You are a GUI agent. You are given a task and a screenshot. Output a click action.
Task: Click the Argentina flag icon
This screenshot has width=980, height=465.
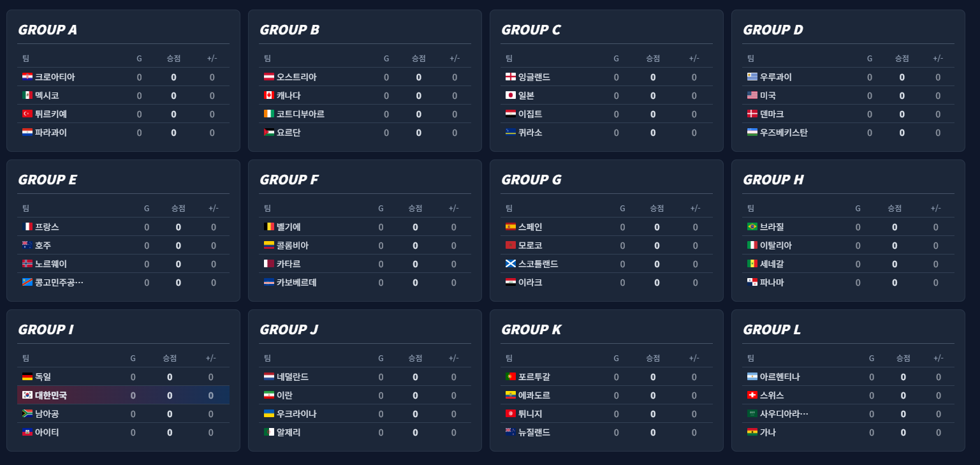point(752,377)
